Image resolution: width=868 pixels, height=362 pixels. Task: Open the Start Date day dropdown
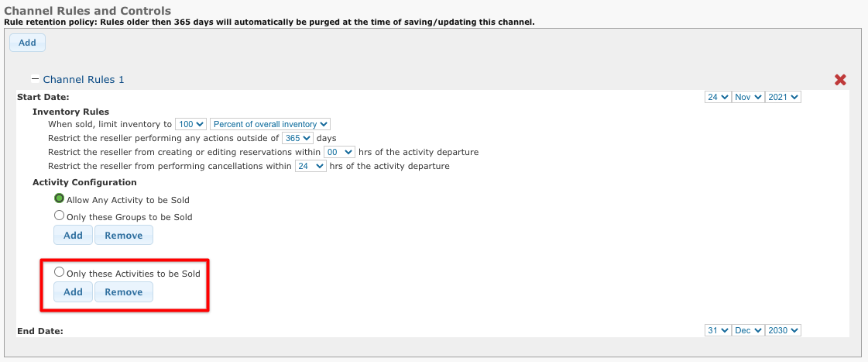(x=718, y=97)
